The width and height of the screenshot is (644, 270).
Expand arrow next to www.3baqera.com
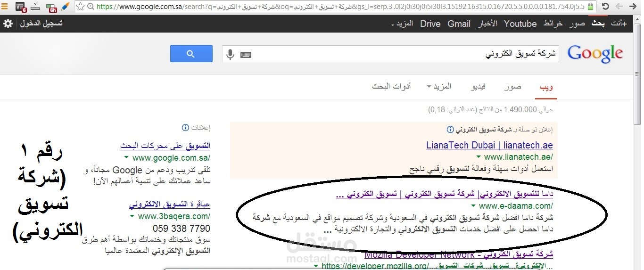click(x=132, y=217)
